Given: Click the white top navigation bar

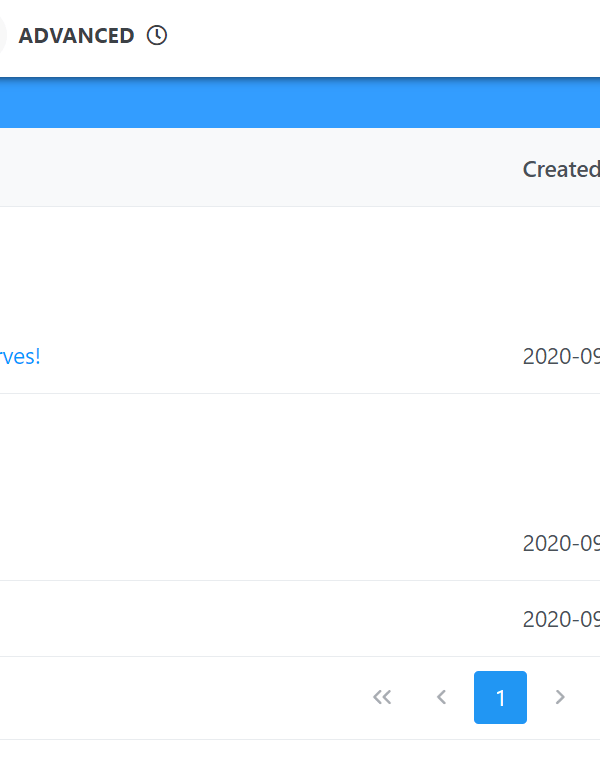Looking at the screenshot, I should point(400,35).
